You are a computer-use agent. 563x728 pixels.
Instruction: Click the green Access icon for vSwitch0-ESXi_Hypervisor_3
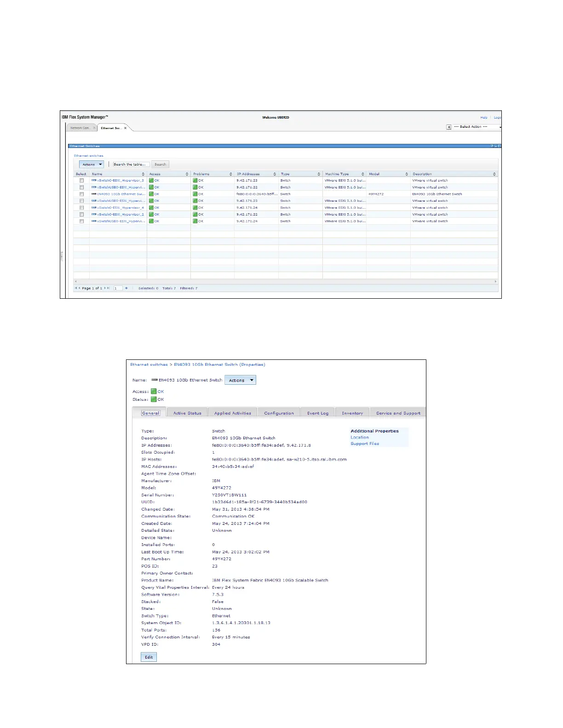pos(151,181)
